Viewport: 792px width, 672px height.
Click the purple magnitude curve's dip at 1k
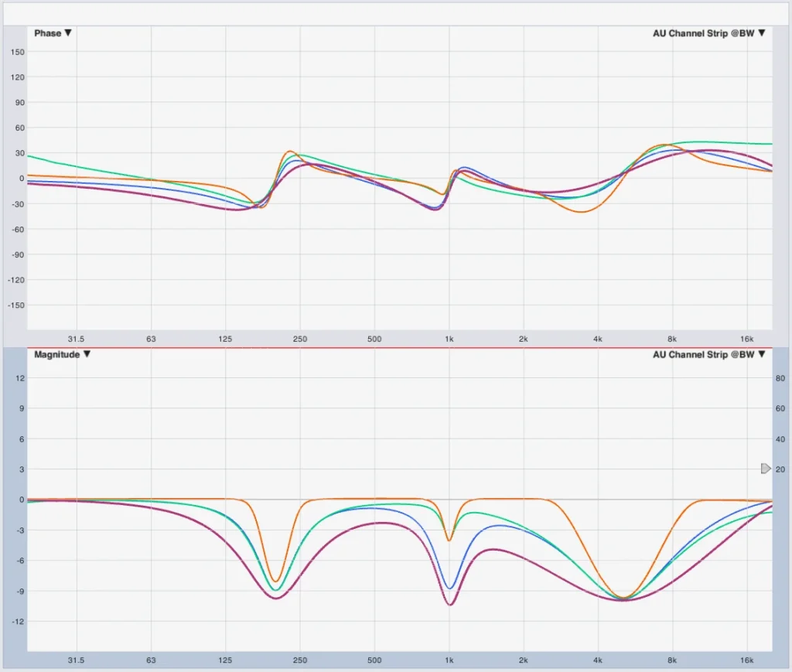[x=449, y=604]
